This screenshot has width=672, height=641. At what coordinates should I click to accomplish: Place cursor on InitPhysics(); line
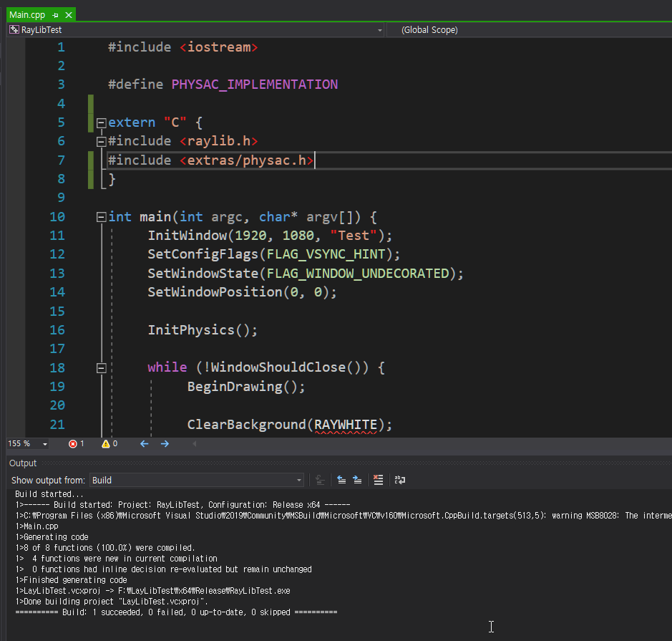pyautogui.click(x=203, y=329)
